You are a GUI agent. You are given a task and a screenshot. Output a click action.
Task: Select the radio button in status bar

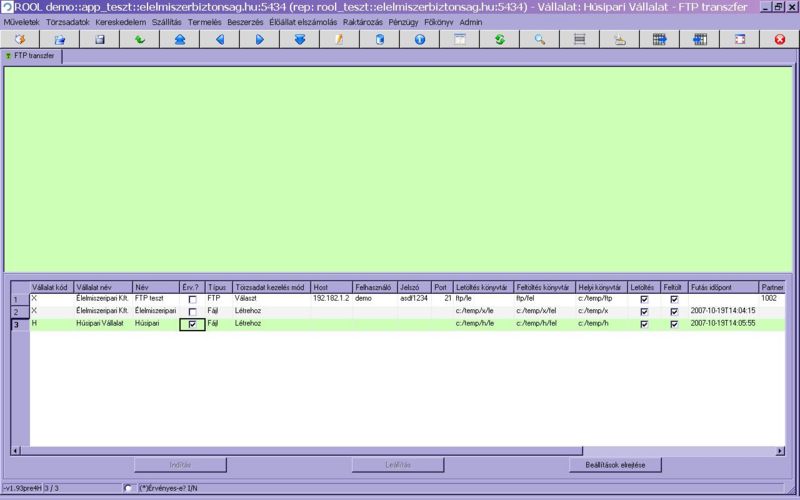(x=127, y=488)
